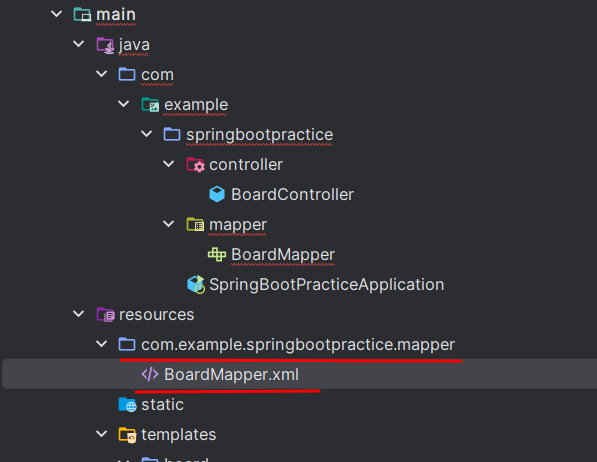Click the BoardMapper.xml file icon
Viewport: 597px width, 462px height.
(x=150, y=374)
